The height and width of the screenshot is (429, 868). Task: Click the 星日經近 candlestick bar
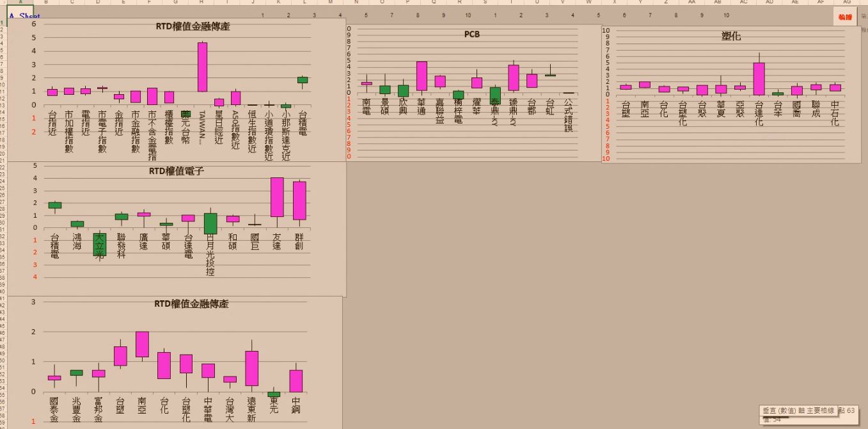tap(219, 102)
